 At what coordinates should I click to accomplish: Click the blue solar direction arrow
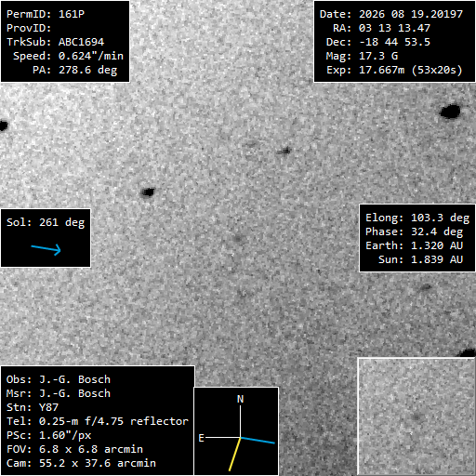point(46,249)
